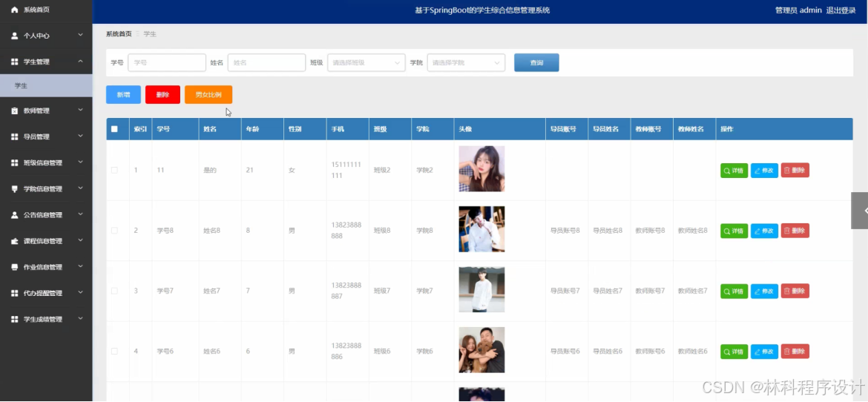Click into the 学号 search field
The image size is (868, 402).
167,62
